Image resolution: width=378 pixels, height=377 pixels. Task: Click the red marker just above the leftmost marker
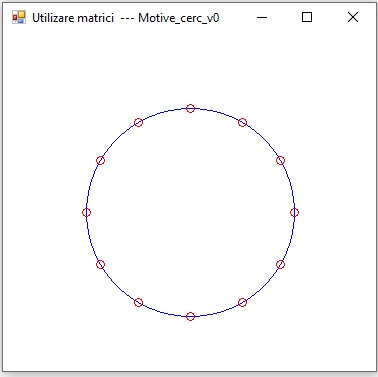pos(100,160)
